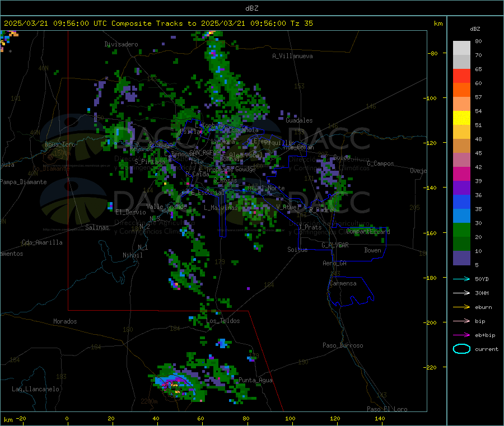Select the orange 57–60 dBZ swatch
504x426 pixels.
(x=461, y=90)
